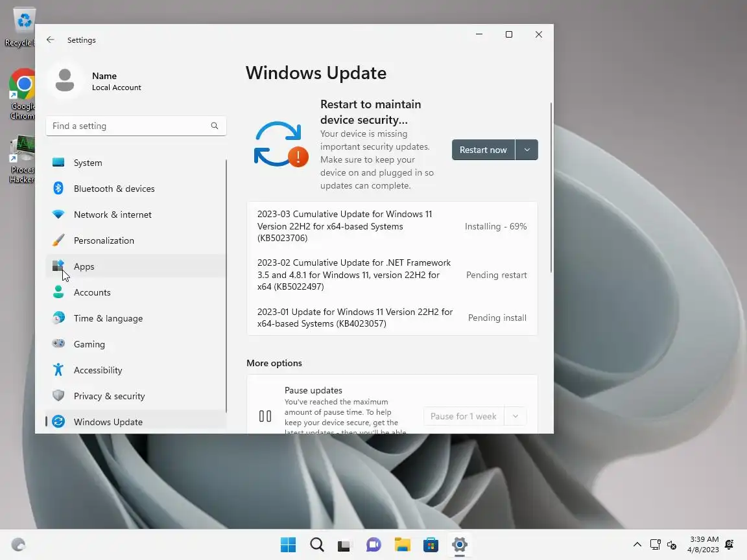747x560 pixels.
Task: Click the sidebar navigation scrollbar
Action: pos(226,286)
